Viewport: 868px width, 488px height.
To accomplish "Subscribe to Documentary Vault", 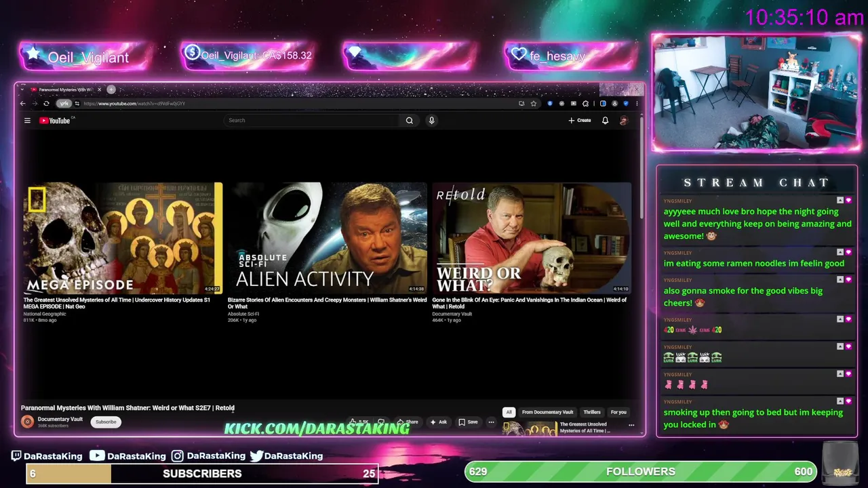I will click(106, 422).
